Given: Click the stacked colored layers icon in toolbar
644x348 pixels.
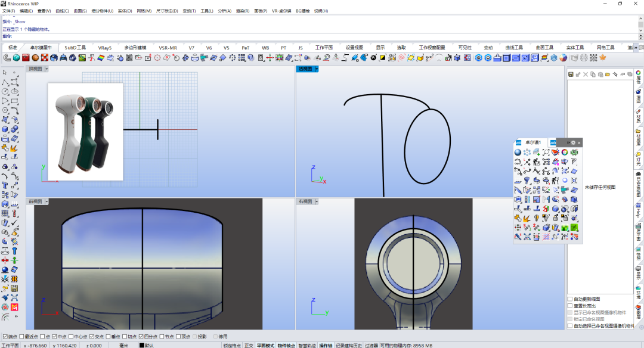Looking at the screenshot, I should (x=544, y=58).
